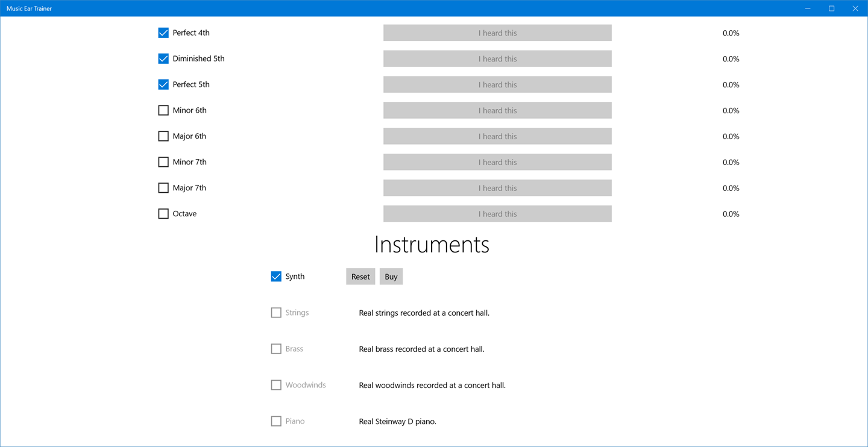This screenshot has width=868, height=447.
Task: Uncheck the Diminished 5th checkbox
Action: coord(163,59)
